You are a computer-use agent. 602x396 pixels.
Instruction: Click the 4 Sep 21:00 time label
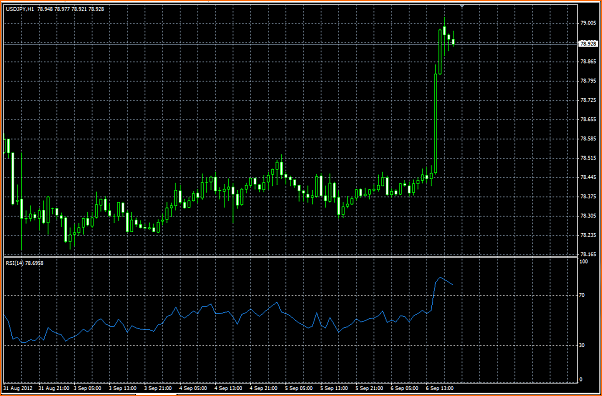[x=264, y=388]
